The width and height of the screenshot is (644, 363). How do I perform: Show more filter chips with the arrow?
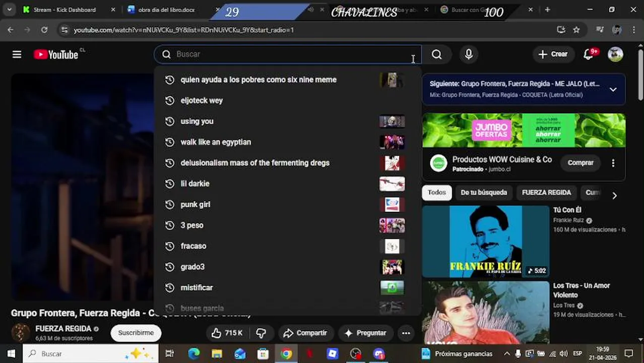pos(614,196)
